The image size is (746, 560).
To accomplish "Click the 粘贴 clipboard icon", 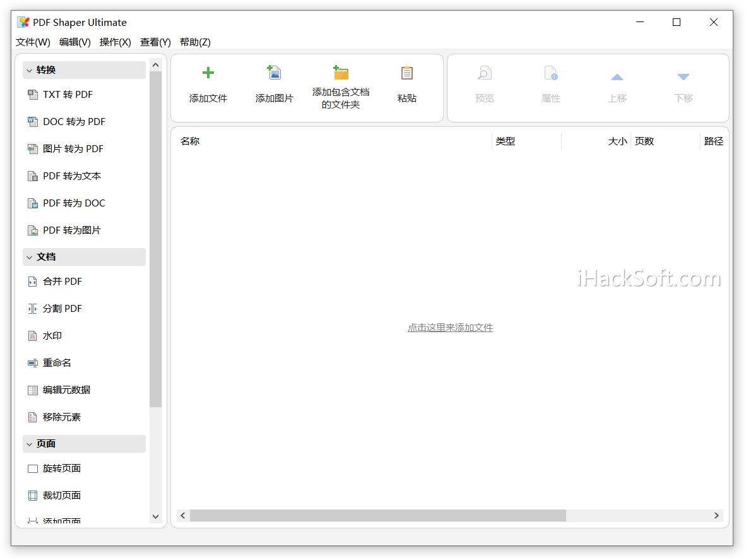I will (x=407, y=73).
